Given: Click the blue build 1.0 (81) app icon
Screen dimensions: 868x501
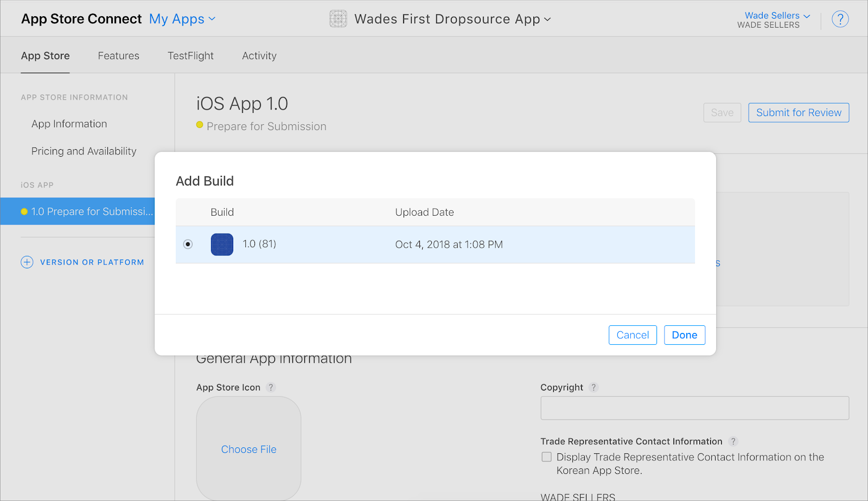Looking at the screenshot, I should [222, 245].
